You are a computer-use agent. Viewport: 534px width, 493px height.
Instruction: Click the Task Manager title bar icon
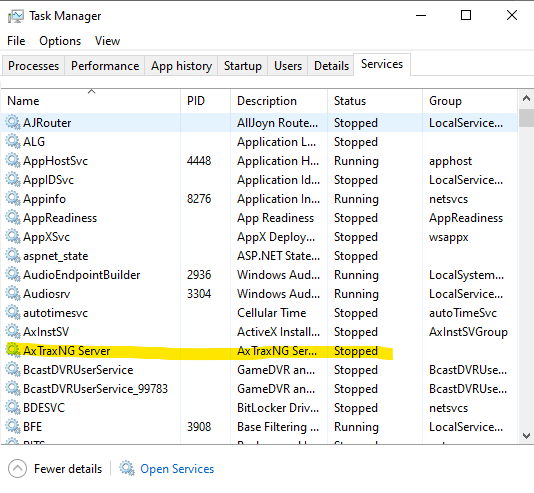click(16, 16)
